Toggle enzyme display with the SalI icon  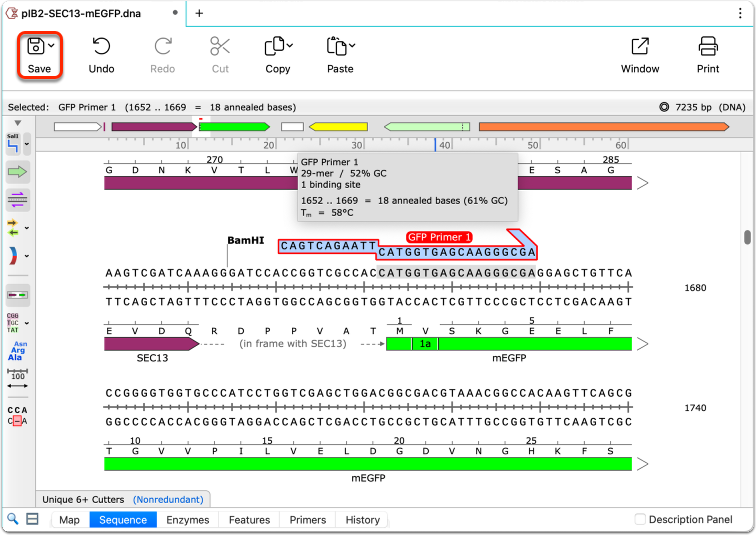pos(13,143)
